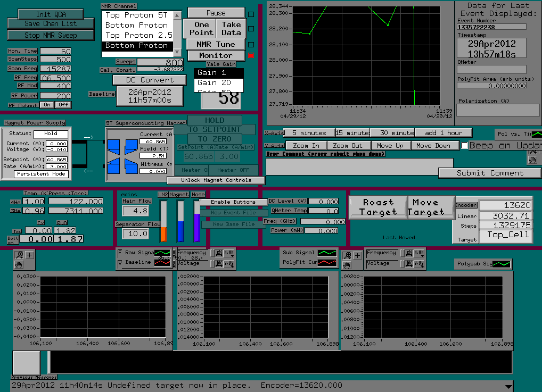
Task: Toggle the red indicator beside Monitor
Action: [251, 55]
